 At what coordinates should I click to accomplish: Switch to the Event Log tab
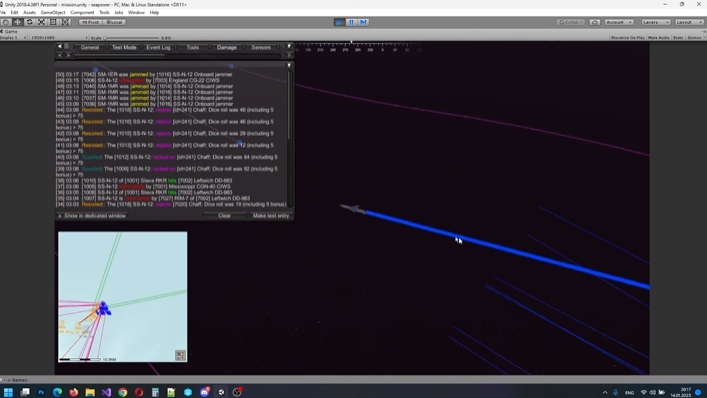158,47
